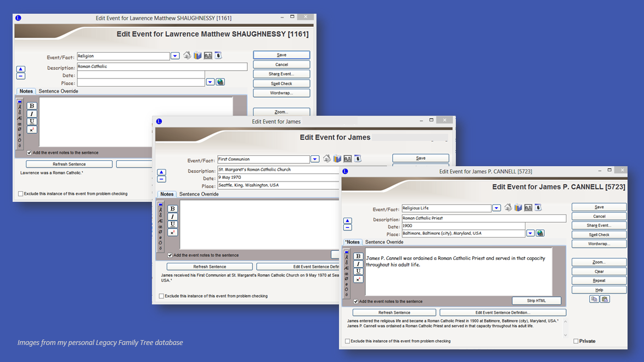Open sources books icon in James window

pyautogui.click(x=337, y=158)
